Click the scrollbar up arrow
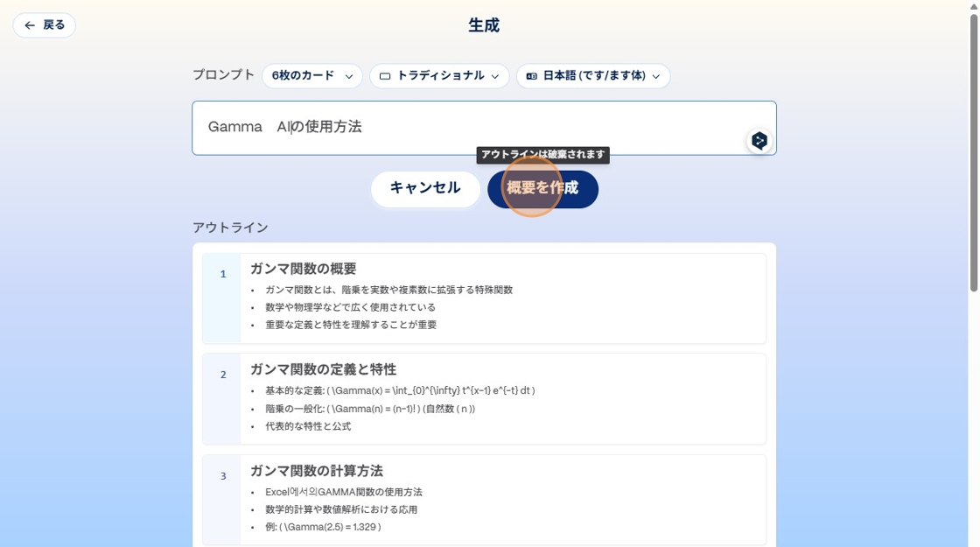The width and height of the screenshot is (980, 547). (x=973, y=5)
